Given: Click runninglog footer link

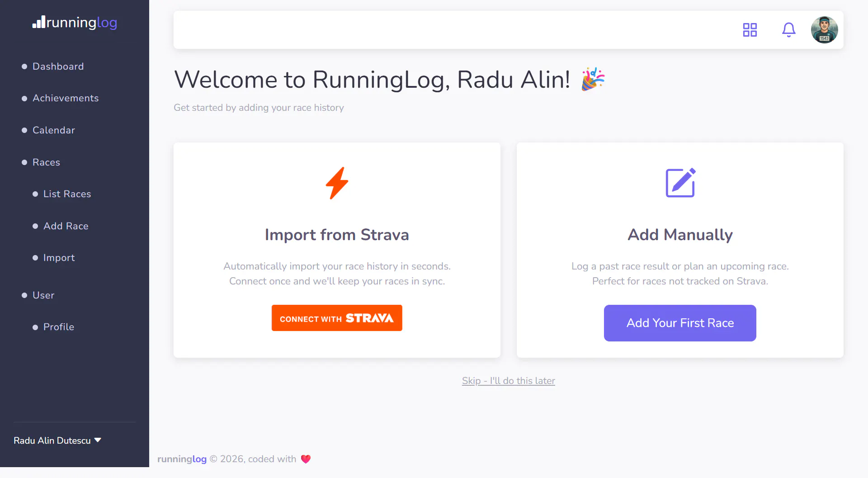Looking at the screenshot, I should (x=182, y=459).
